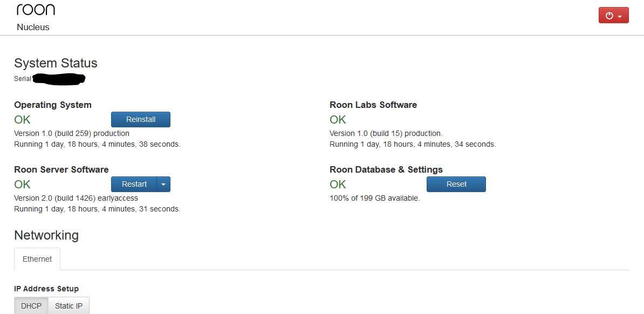The height and width of the screenshot is (314, 644).
Task: Click 'Version 1.0 (build 15) production.' text
Action: [x=386, y=133]
